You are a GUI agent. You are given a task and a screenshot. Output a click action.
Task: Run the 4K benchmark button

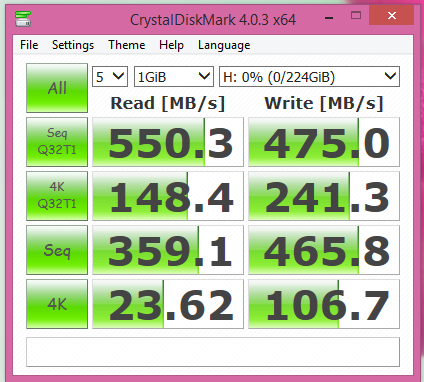coord(57,304)
